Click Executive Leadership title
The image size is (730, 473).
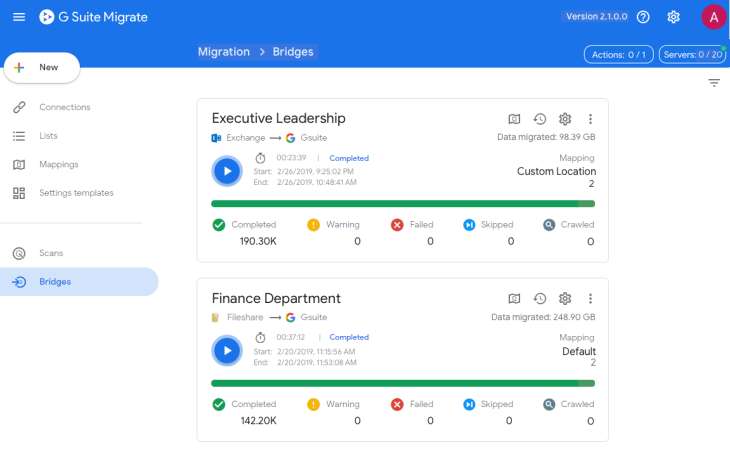(x=278, y=118)
